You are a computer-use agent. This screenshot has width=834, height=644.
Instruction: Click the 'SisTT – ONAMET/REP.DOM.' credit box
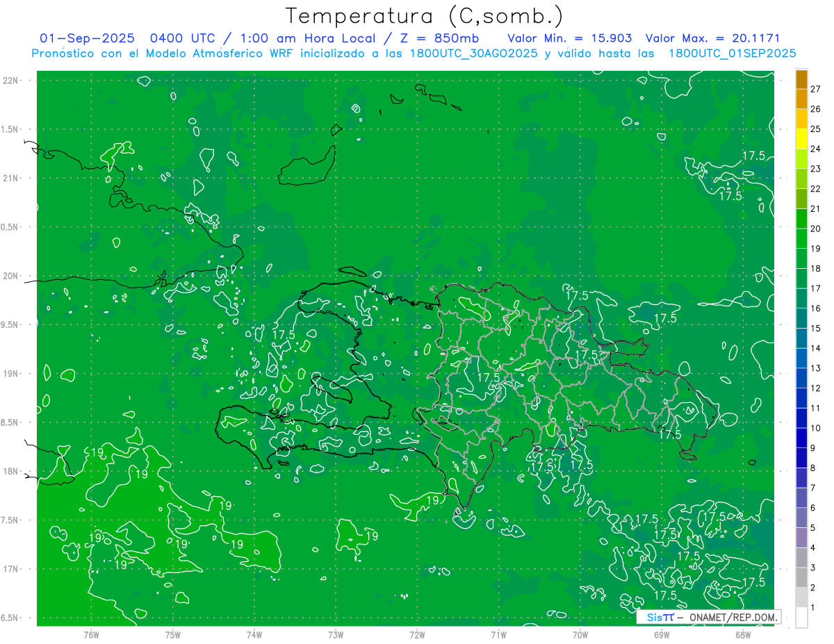coord(708,617)
